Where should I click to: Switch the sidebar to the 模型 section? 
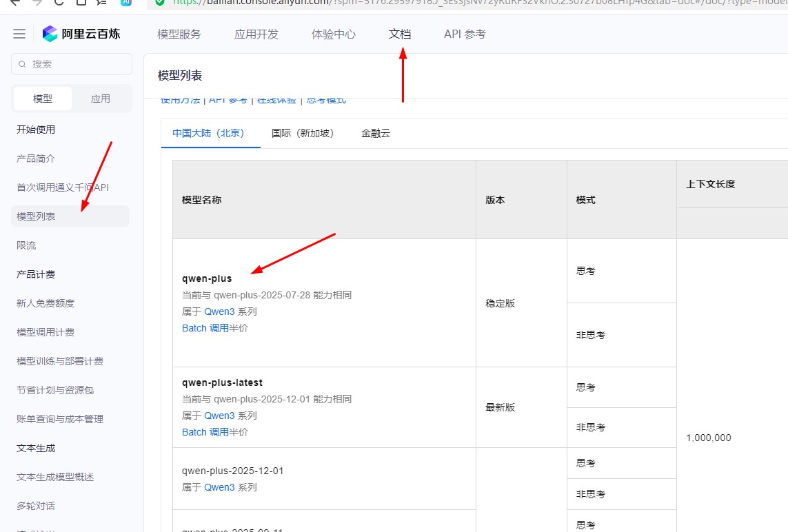(43, 99)
